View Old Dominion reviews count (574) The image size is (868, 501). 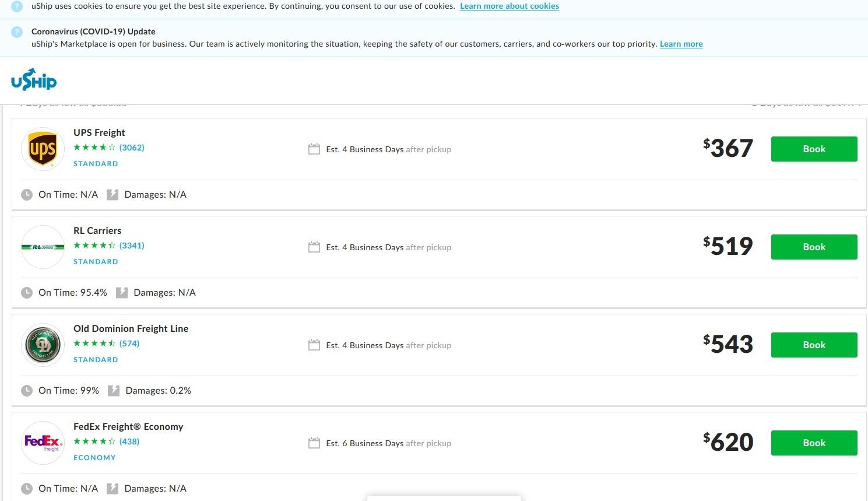point(129,344)
